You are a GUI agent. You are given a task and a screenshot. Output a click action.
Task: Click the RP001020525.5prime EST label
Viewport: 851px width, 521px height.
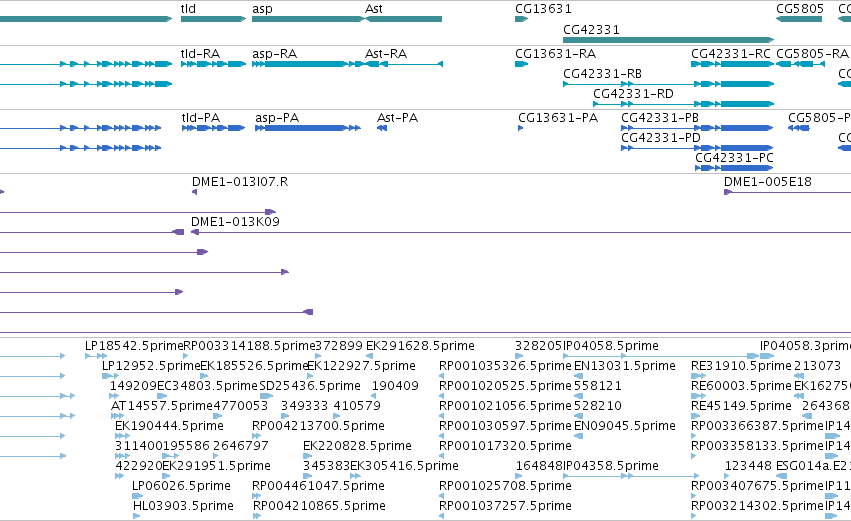click(x=505, y=386)
